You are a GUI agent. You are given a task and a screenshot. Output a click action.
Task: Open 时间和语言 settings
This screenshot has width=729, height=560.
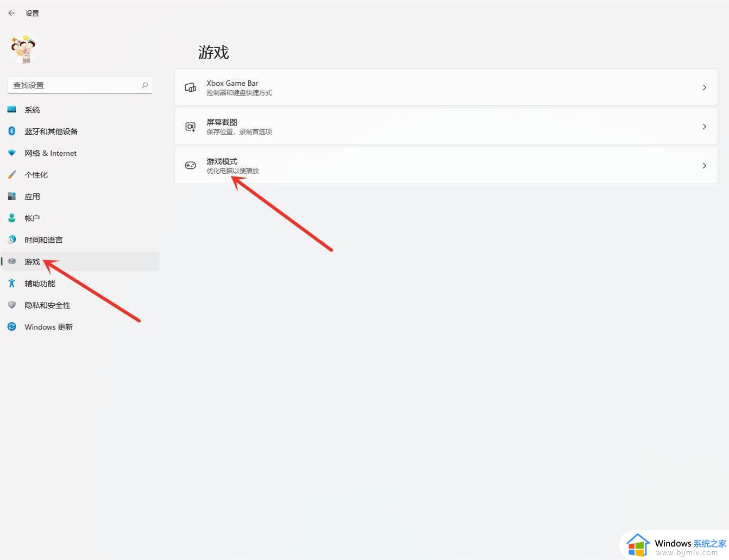coord(80,240)
